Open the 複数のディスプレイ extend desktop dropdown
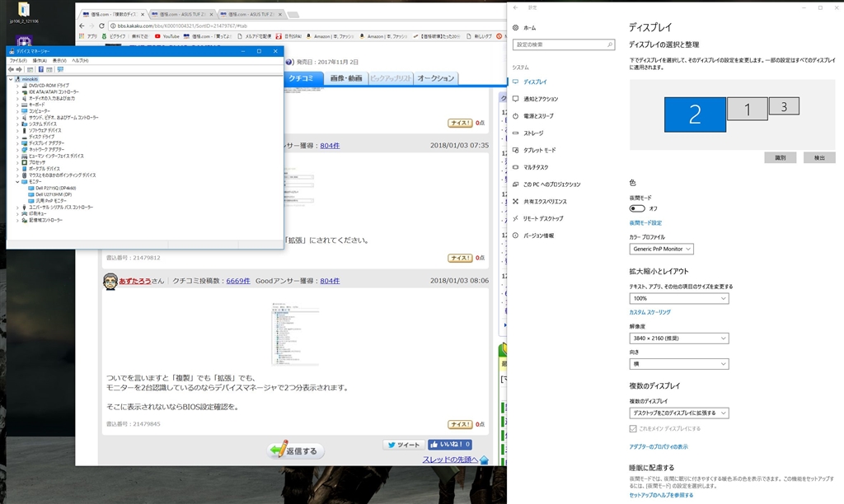 pos(679,413)
